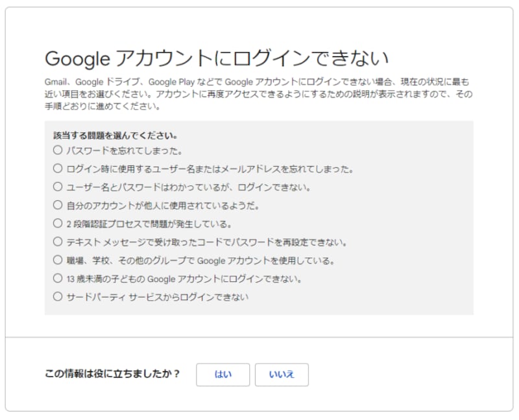Select the '職場、学校、その他のグループ' account radio button
519x420 pixels.
pyautogui.click(x=58, y=261)
